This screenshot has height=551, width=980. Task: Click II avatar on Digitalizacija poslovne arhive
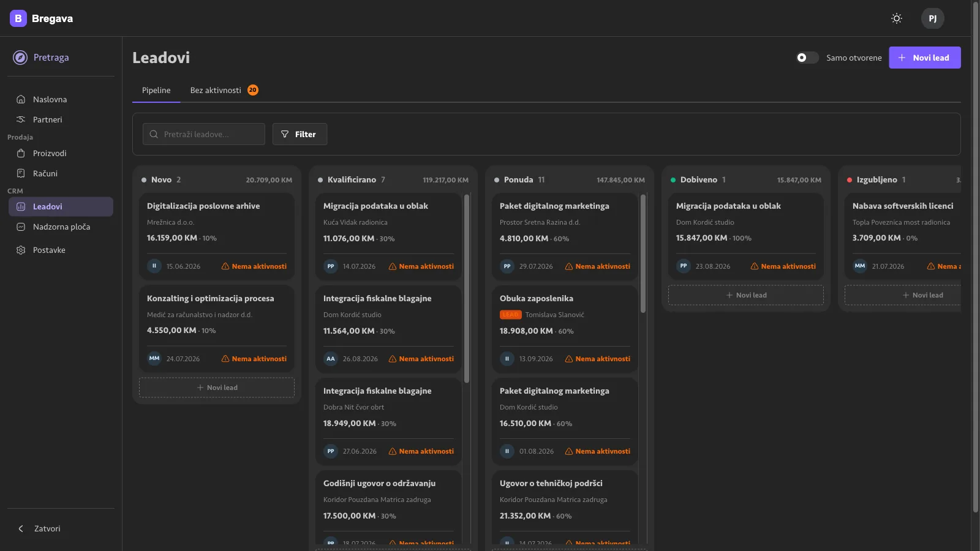coord(154,266)
